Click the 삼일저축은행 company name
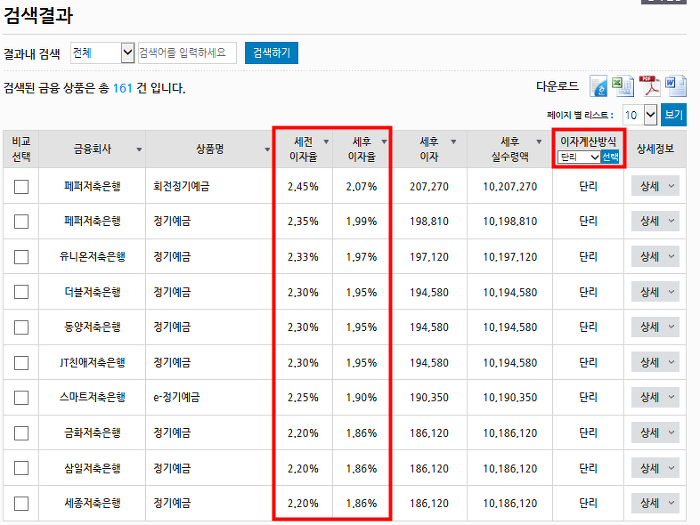 [92, 468]
